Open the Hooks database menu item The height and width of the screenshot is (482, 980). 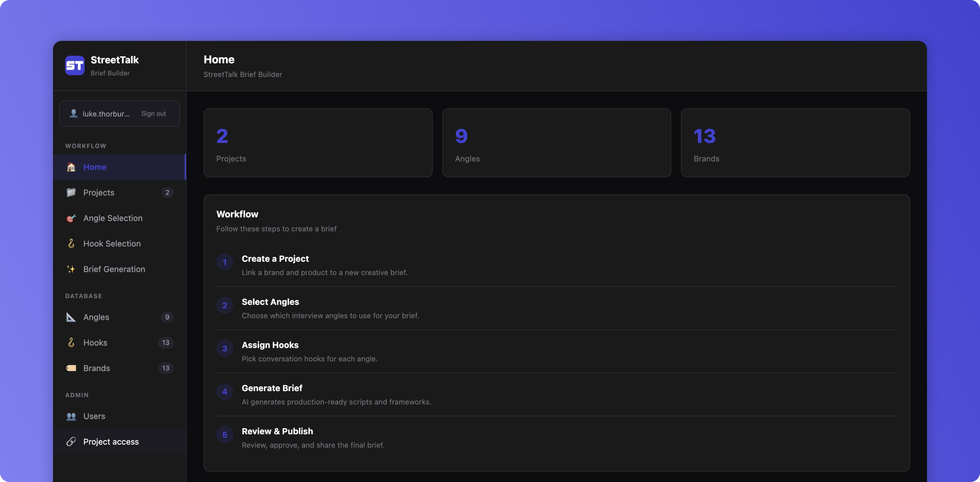(95, 343)
